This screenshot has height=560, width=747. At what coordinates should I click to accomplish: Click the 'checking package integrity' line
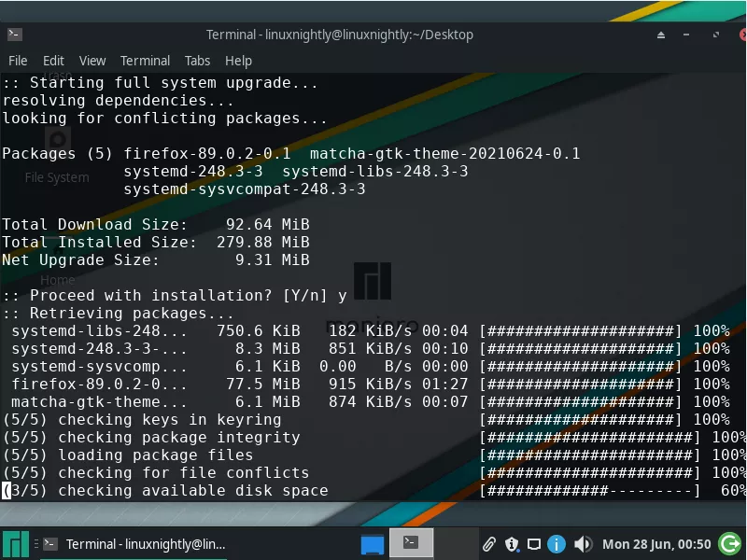(x=179, y=438)
